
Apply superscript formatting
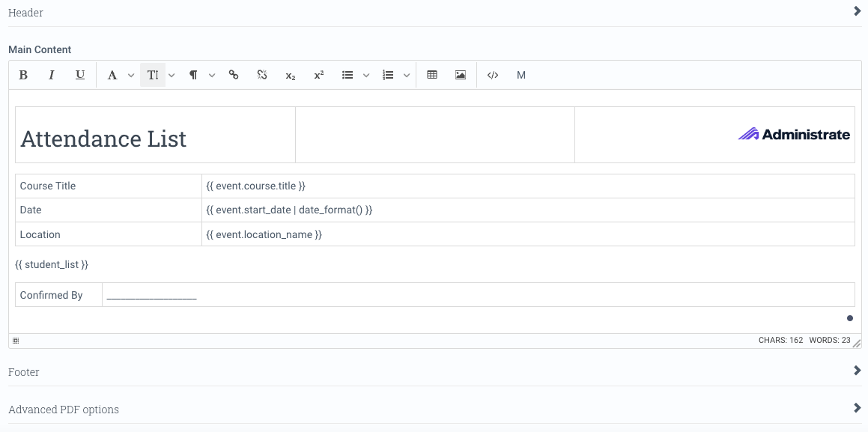[x=318, y=75]
